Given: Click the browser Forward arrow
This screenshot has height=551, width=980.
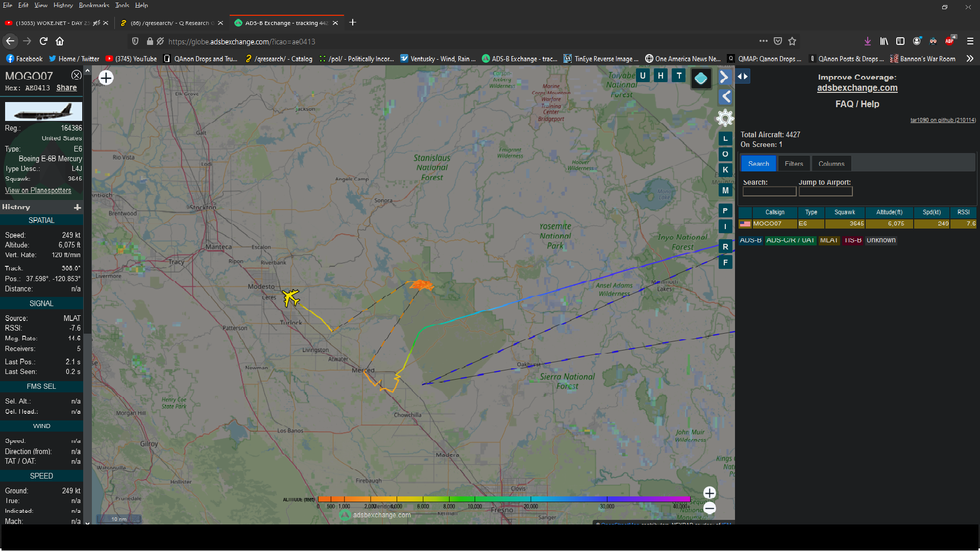Looking at the screenshot, I should point(27,41).
